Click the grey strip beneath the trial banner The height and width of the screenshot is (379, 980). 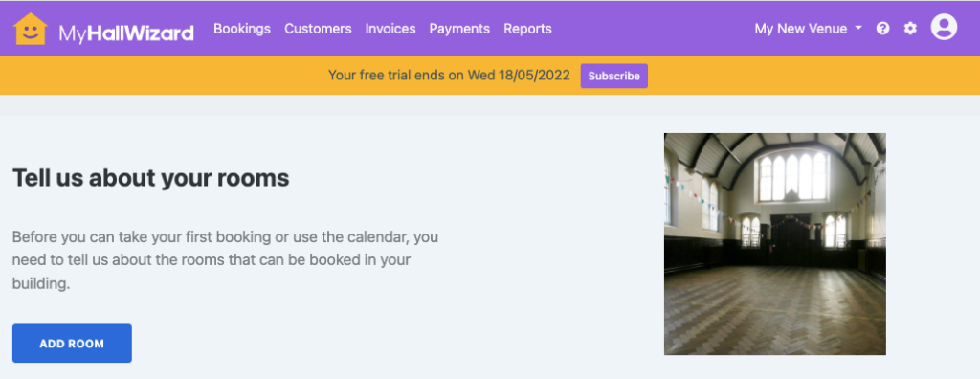coord(490,105)
